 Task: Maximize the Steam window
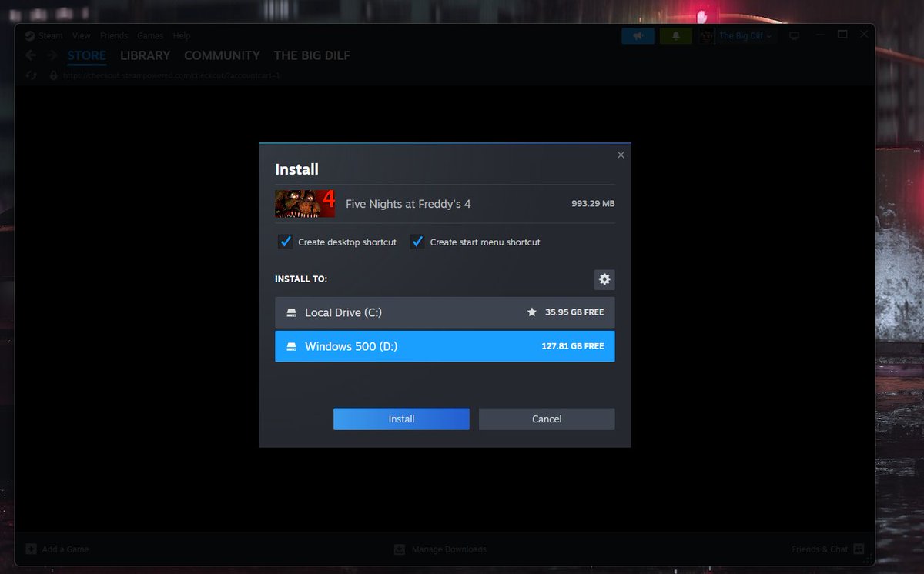pos(842,35)
